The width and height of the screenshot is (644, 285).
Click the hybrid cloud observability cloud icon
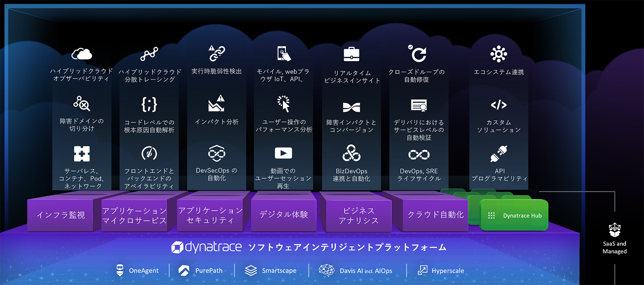pyautogui.click(x=82, y=54)
